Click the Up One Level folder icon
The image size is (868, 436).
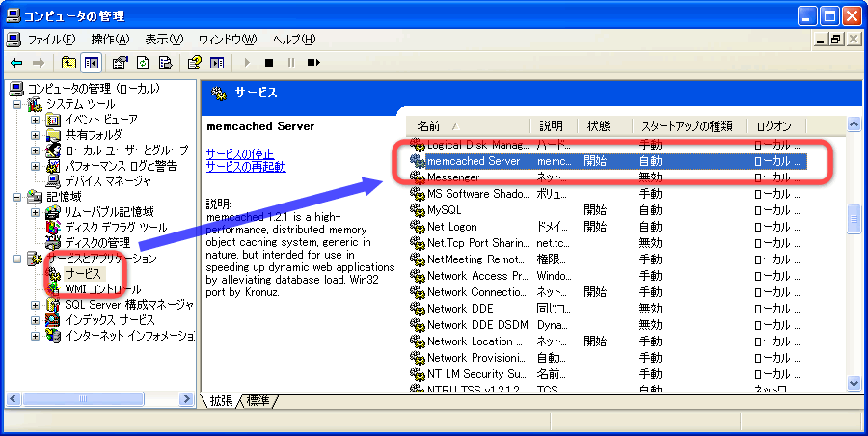coord(68,63)
